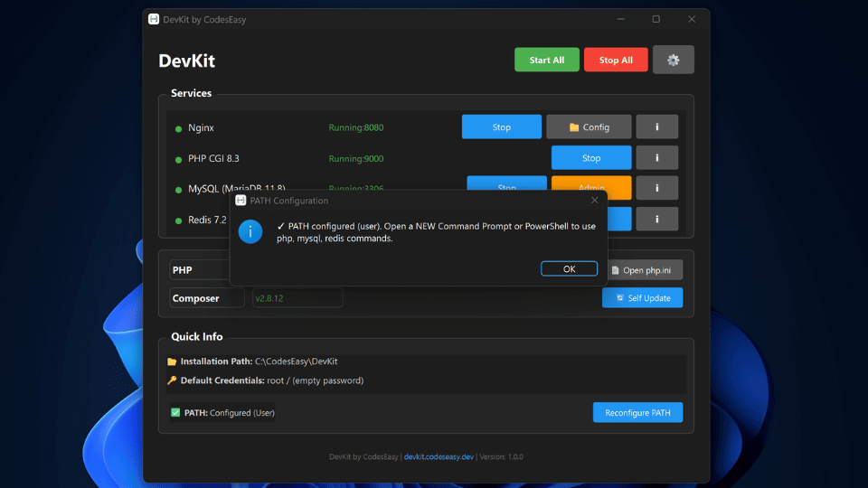Click the Composer label
868x488 pixels.
206,297
